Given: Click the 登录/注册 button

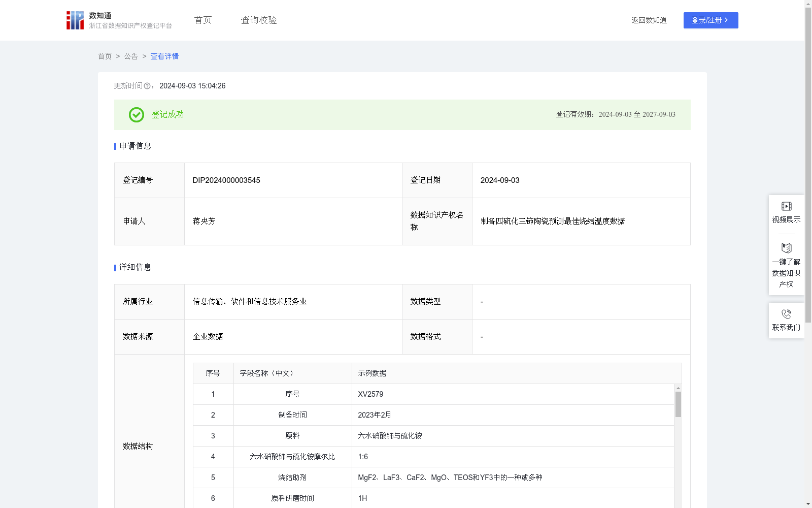Looking at the screenshot, I should tap(710, 20).
